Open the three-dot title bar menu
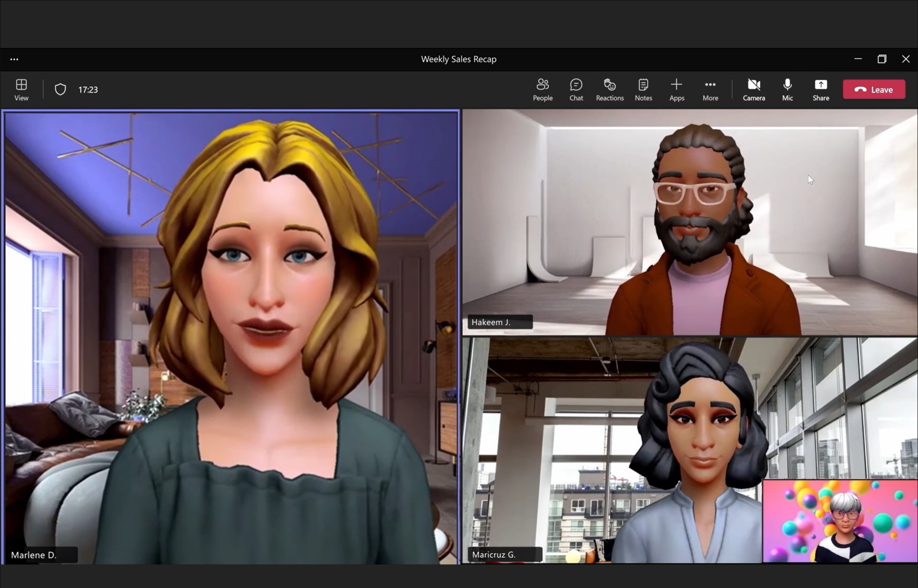This screenshot has height=588, width=918. (x=14, y=59)
